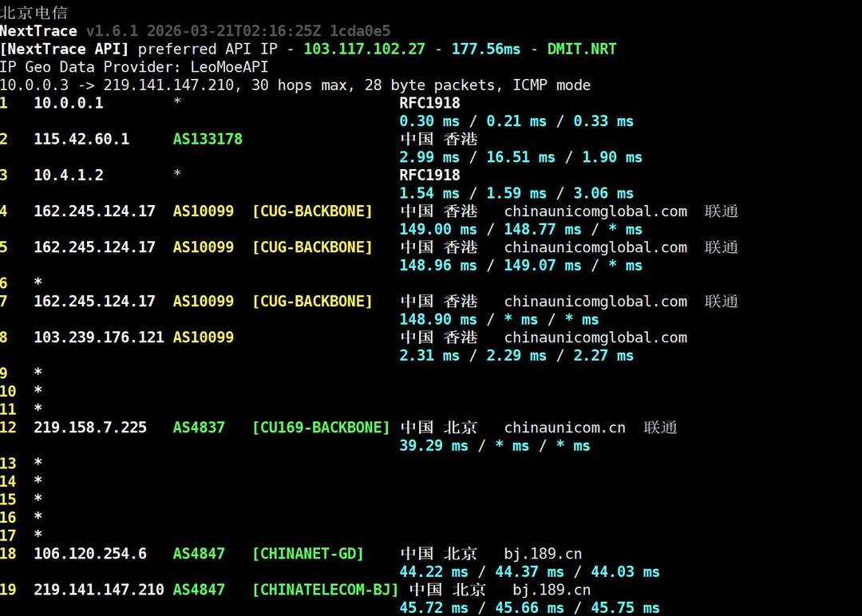Click the 219.158.7.225 address
This screenshot has width=862, height=616.
(x=90, y=428)
